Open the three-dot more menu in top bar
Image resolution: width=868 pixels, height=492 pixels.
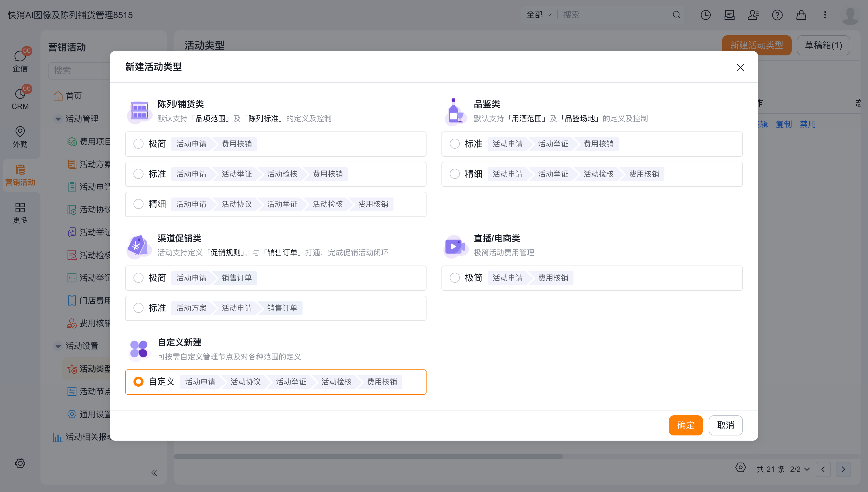[825, 15]
